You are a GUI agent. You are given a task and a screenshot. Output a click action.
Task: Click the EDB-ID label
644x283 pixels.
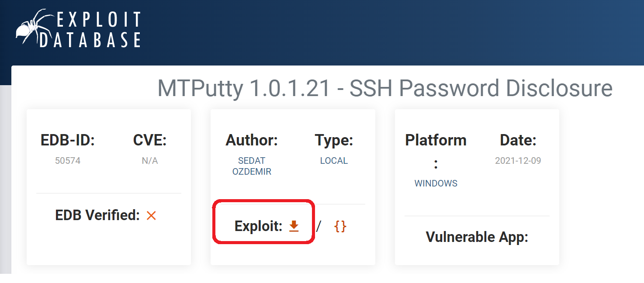pyautogui.click(x=68, y=140)
